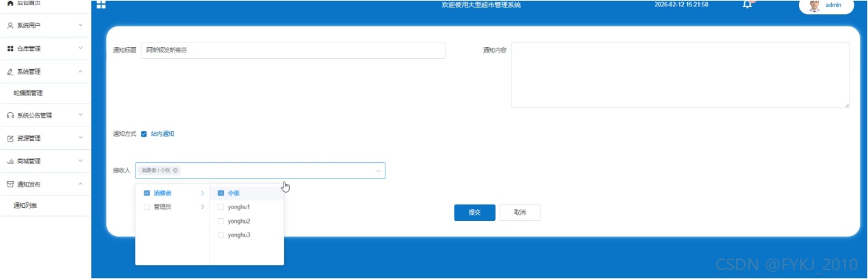Click the 通知内容 text area
The width and height of the screenshot is (868, 279).
pyautogui.click(x=680, y=75)
